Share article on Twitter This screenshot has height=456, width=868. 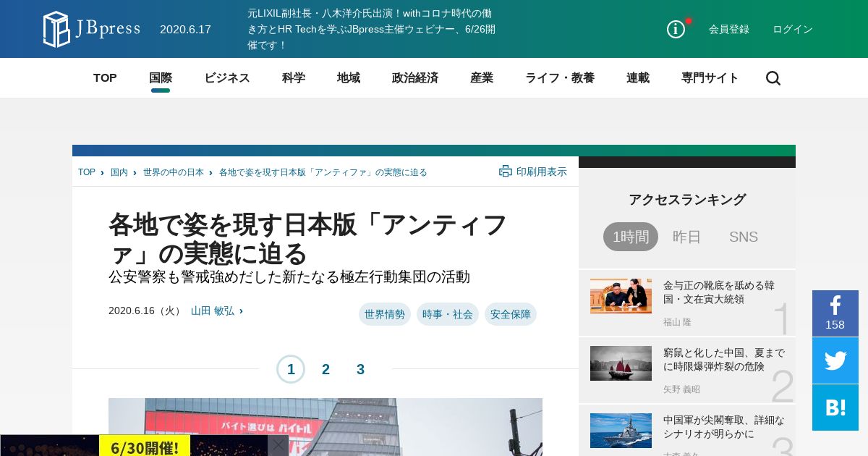coord(835,360)
